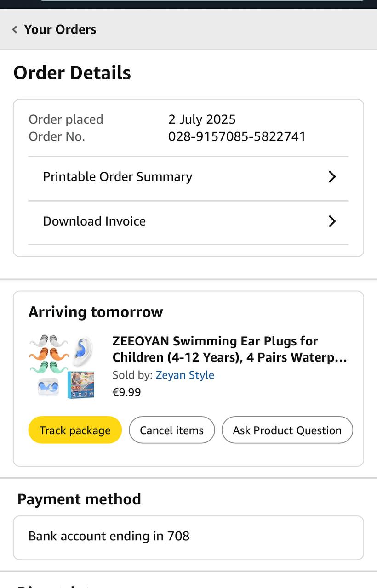Screen dimensions: 377x588
Task: Tap the back chevron beside Your Orders
Action: coord(15,29)
